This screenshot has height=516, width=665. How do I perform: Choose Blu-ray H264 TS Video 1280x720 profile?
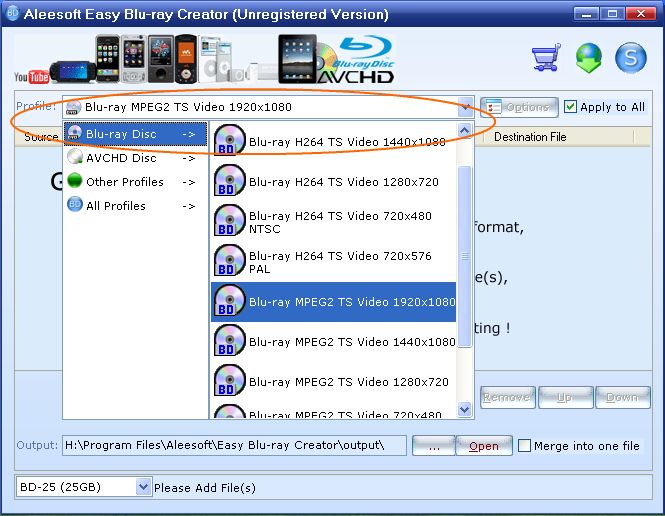click(x=333, y=181)
